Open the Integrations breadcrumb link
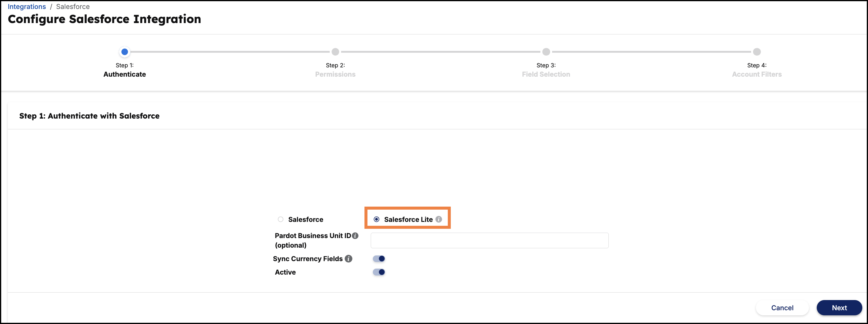Screen dimensions: 868x324 27,7
